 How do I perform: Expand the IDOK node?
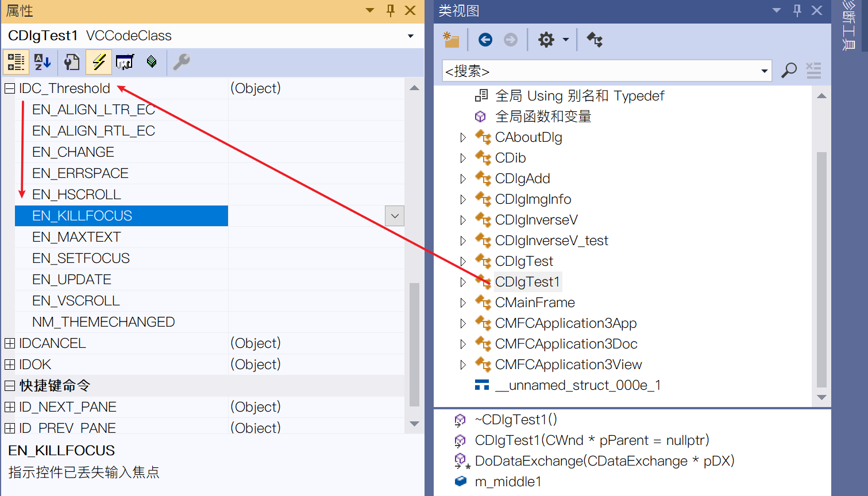[10, 365]
